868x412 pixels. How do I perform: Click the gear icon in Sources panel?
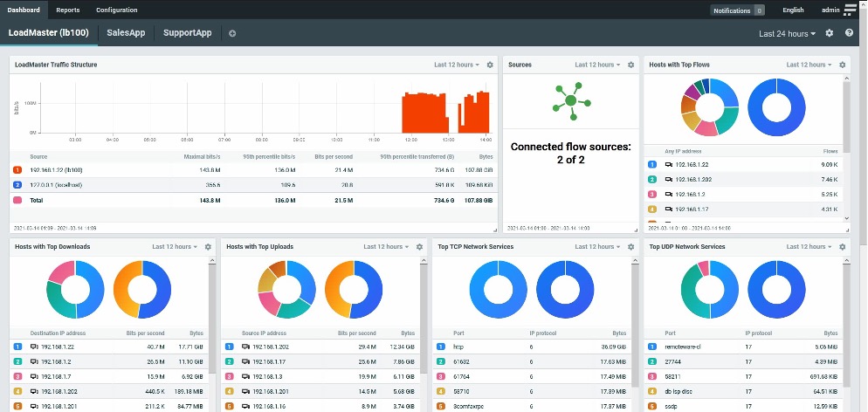630,65
